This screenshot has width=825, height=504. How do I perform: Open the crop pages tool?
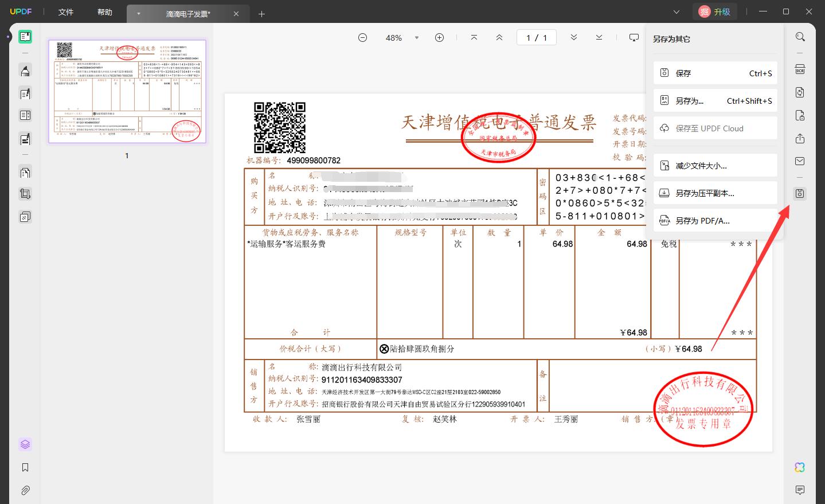(25, 194)
